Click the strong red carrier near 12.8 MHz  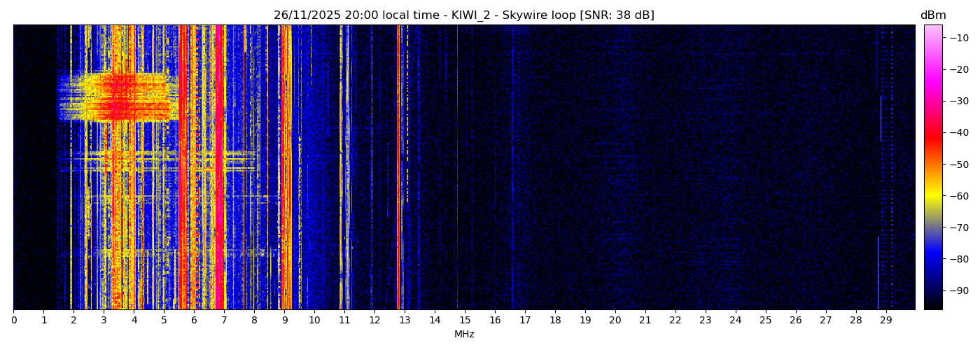(x=398, y=168)
